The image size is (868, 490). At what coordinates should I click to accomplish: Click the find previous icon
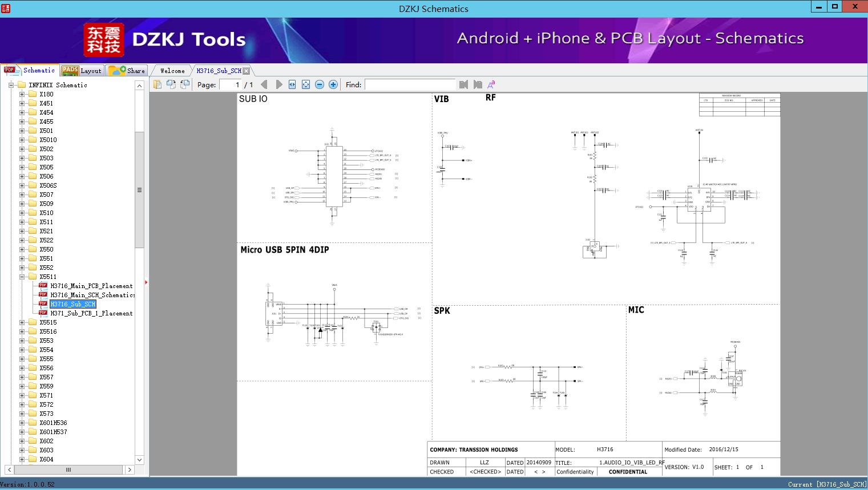(463, 84)
